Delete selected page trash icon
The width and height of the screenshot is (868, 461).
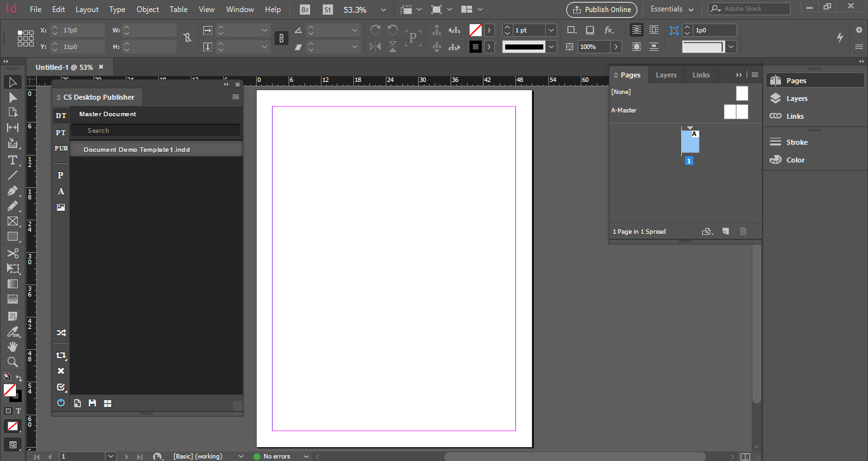tap(743, 232)
